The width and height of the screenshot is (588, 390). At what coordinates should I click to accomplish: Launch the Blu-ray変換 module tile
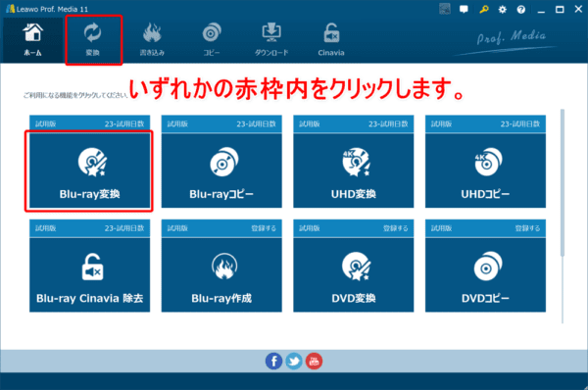(89, 171)
